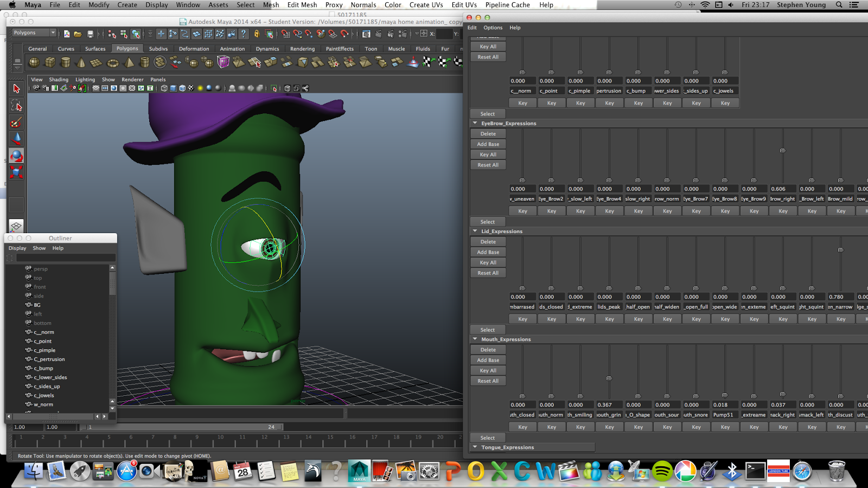Open the Edit Mesh menu
The height and width of the screenshot is (488, 868).
tap(302, 5)
